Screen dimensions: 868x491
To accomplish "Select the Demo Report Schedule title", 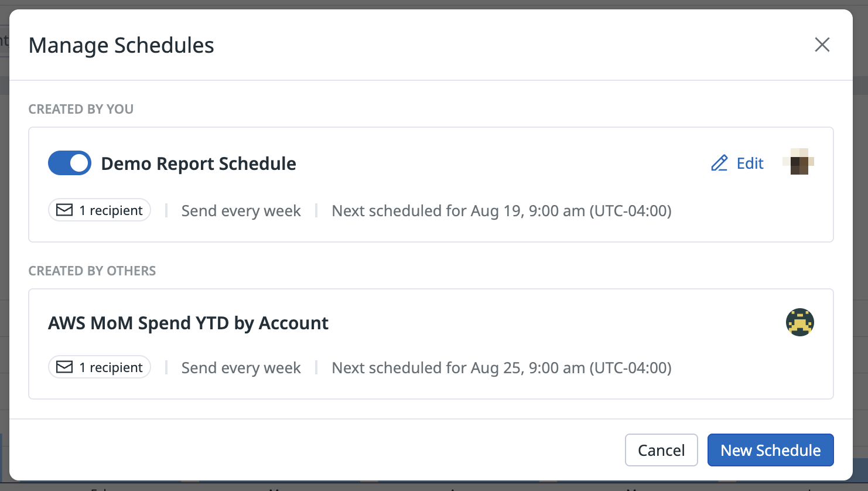I will click(199, 163).
